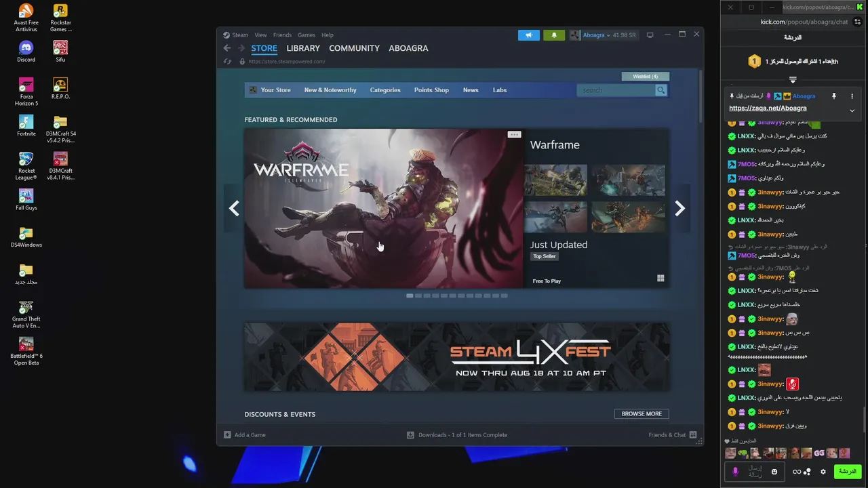This screenshot has height=488, width=868.
Task: Open Battlefield 6 Open Beta desktop icon
Action: tap(26, 351)
